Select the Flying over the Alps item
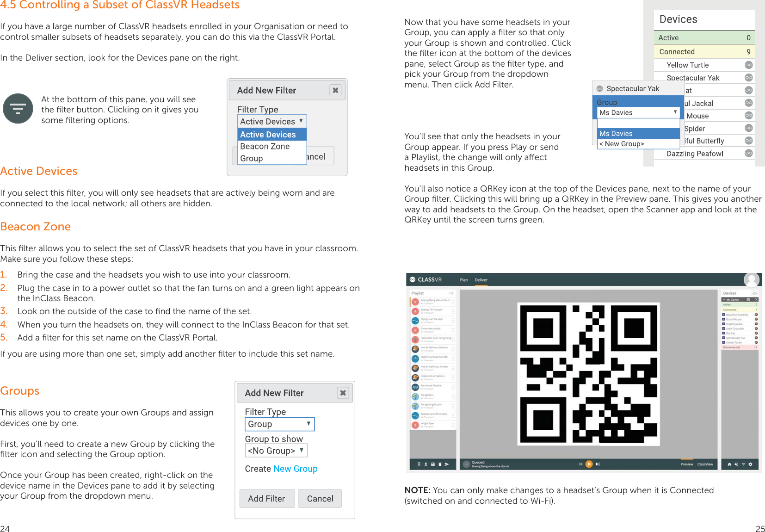Screen dimensions: 765x532 tap(433, 321)
